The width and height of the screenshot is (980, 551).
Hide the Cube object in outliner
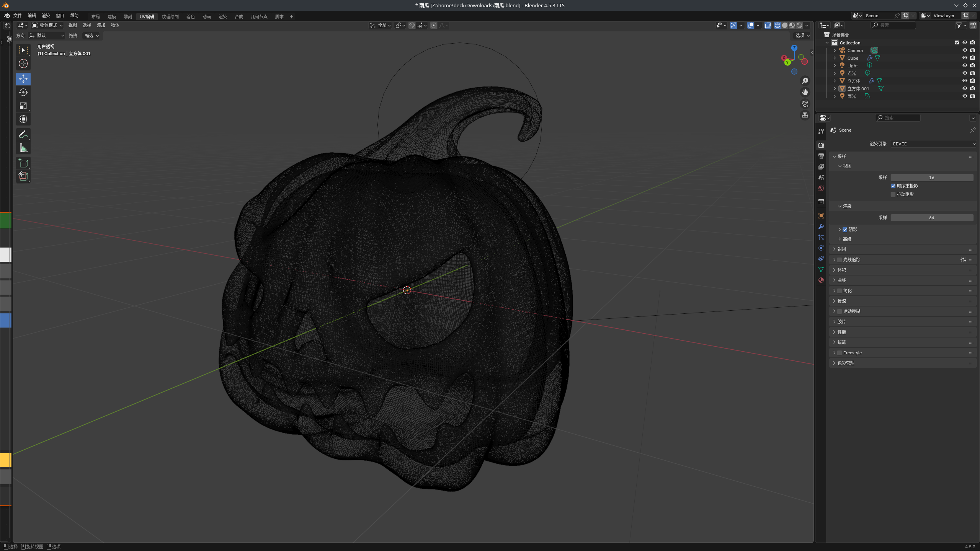pyautogui.click(x=965, y=58)
